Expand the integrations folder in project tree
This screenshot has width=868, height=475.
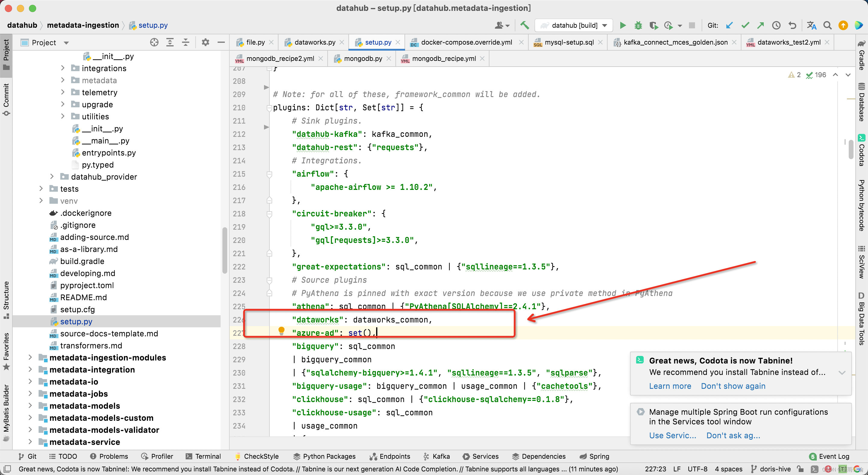point(63,68)
